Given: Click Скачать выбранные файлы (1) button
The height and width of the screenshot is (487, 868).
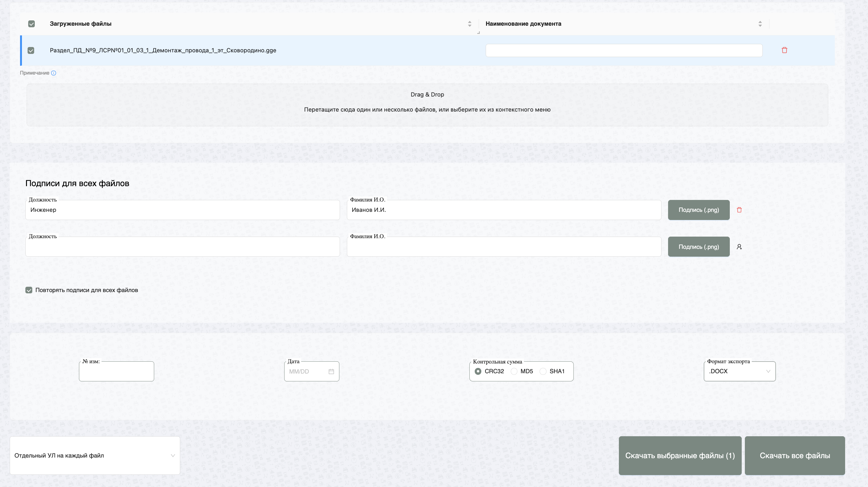Looking at the screenshot, I should (x=680, y=455).
